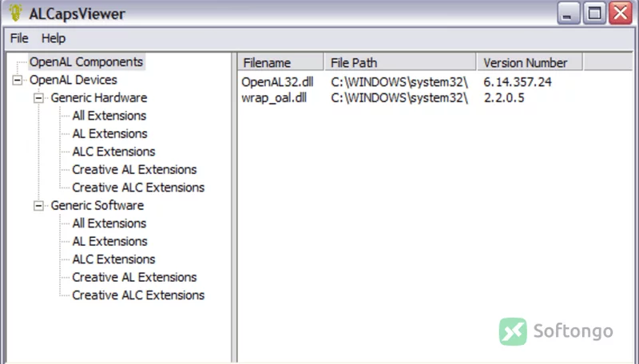Open ALC Extensions under Generic Hardware

pos(113,152)
